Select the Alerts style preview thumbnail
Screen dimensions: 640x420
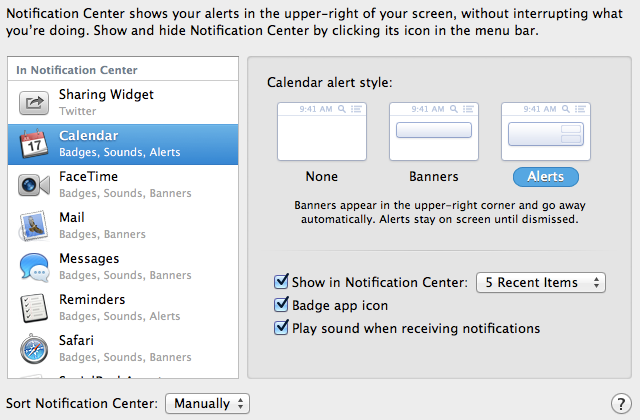coord(546,131)
